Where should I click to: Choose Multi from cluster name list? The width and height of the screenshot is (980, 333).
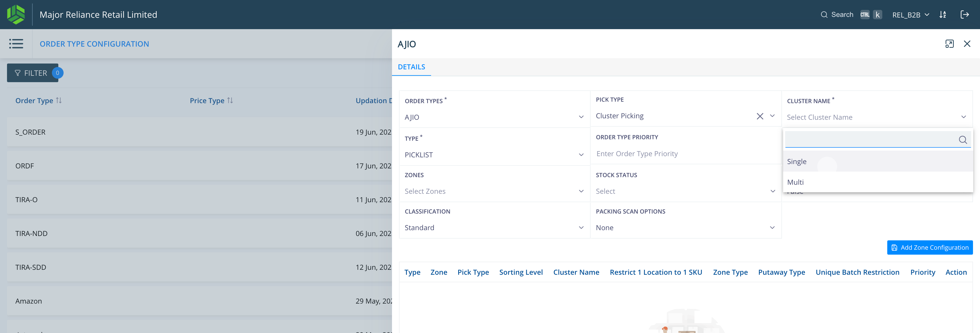pyautogui.click(x=878, y=182)
